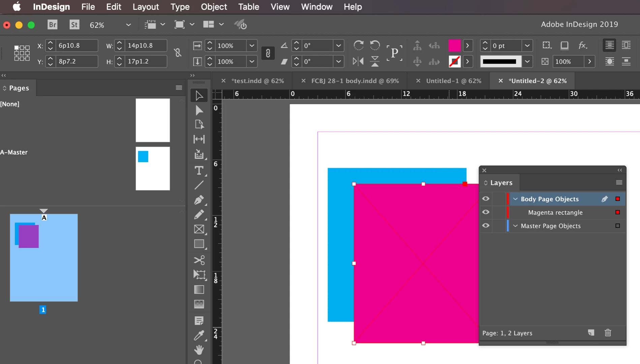Image resolution: width=640 pixels, height=364 pixels.
Task: Select the Content Collector tool
Action: (199, 154)
